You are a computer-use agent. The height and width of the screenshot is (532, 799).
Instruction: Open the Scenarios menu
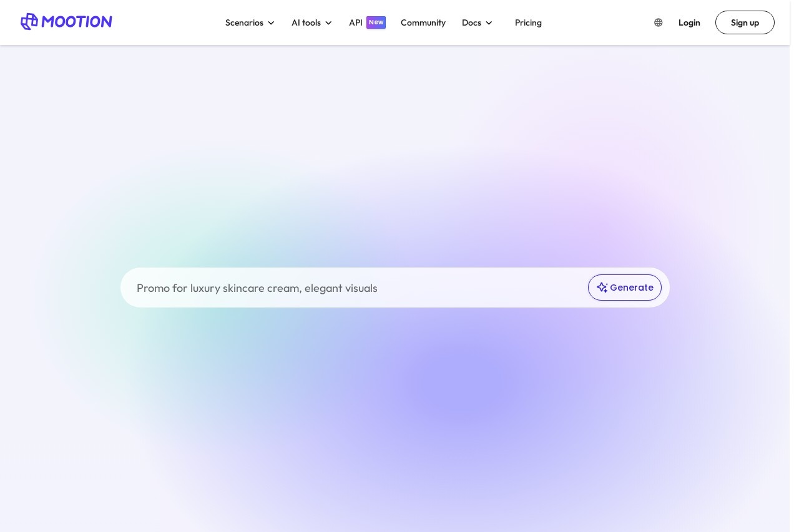pyautogui.click(x=244, y=22)
